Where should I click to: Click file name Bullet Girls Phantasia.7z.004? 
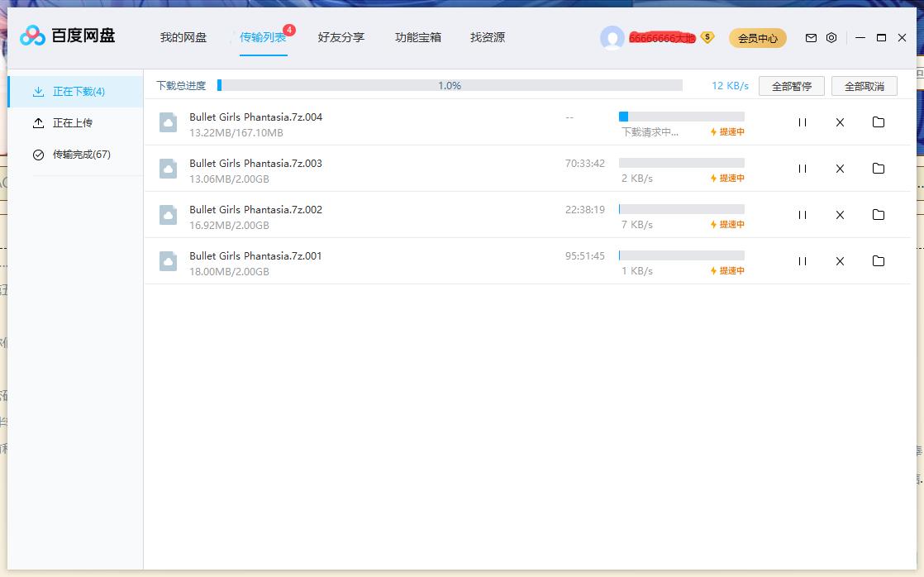point(255,117)
